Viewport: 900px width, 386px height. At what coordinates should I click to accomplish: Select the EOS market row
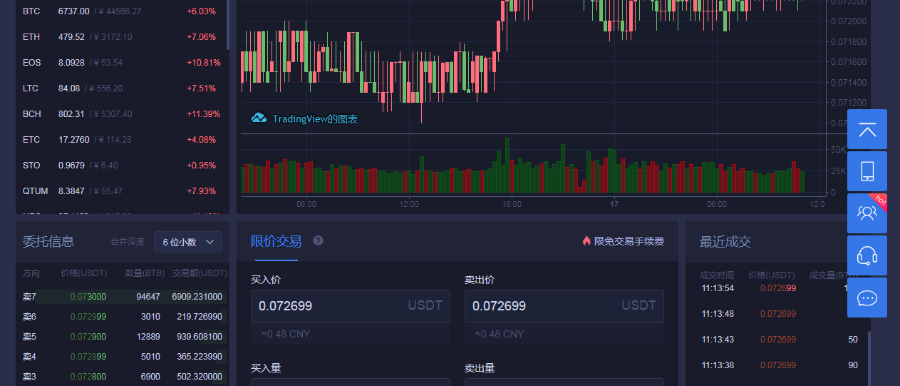(122, 63)
